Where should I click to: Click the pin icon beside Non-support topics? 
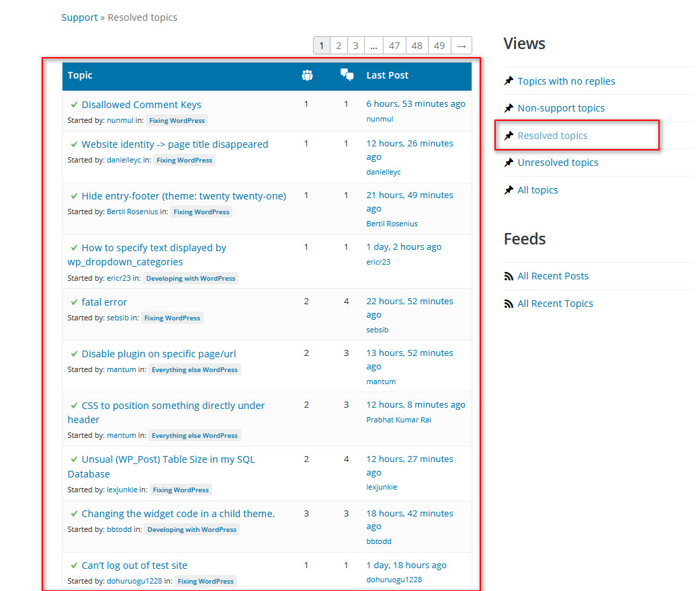click(509, 108)
